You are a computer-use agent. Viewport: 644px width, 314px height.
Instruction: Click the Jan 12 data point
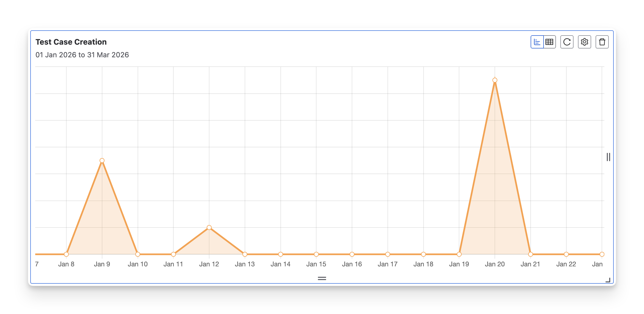pyautogui.click(x=209, y=228)
